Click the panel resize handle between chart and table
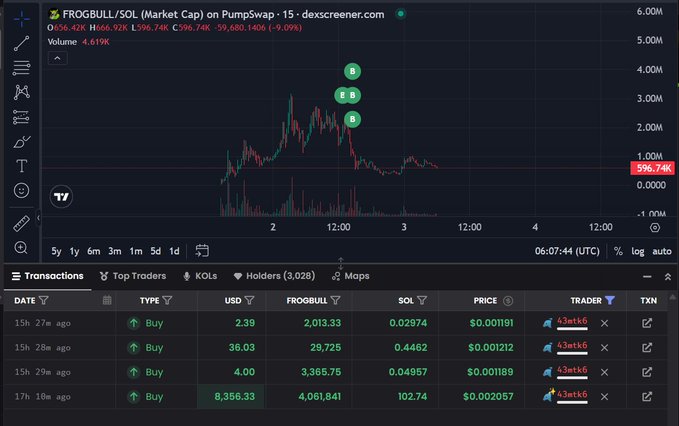This screenshot has width=679, height=426. click(x=340, y=263)
